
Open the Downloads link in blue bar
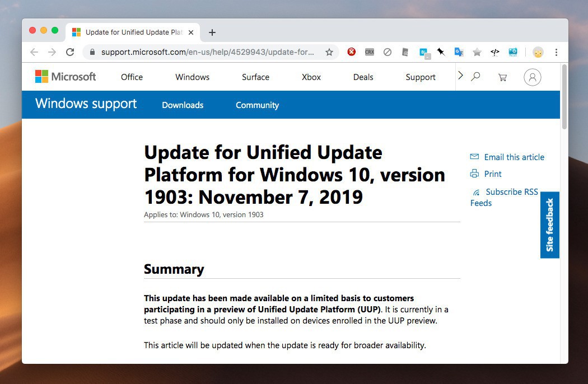[x=183, y=105]
